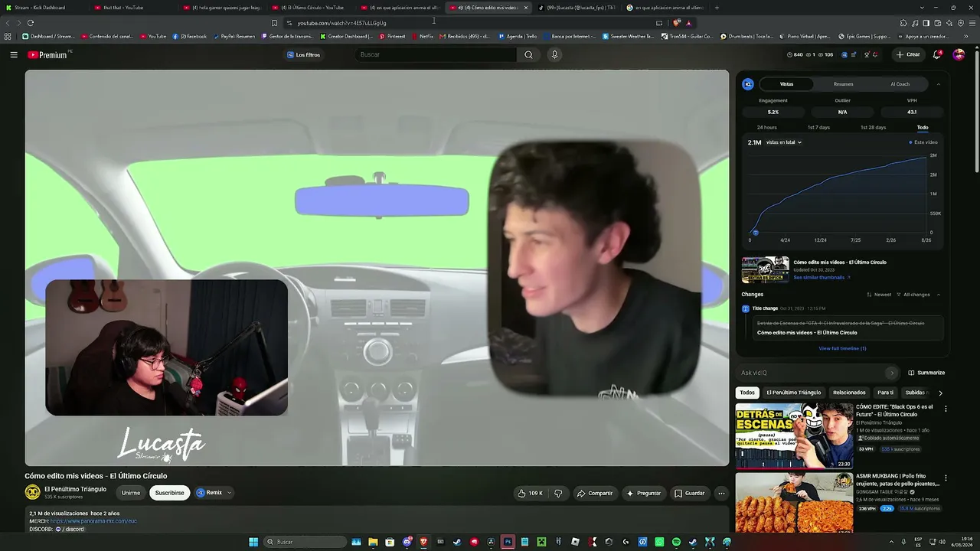This screenshot has width=980, height=551.
Task: Select the Vistas segment in vidIQ panel
Action: coord(786,84)
